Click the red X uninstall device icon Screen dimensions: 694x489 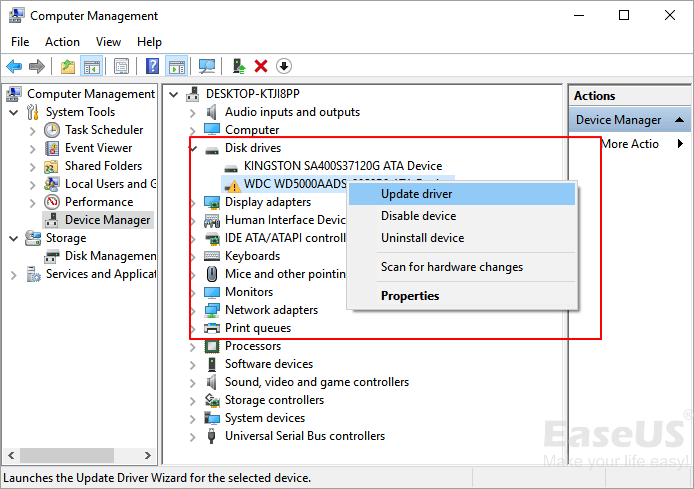tap(261, 66)
